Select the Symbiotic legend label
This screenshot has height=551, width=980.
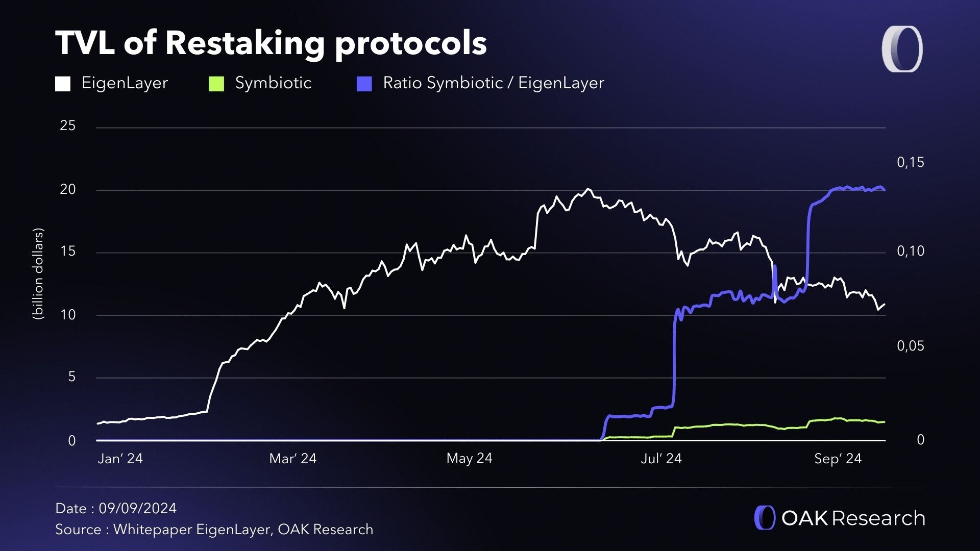pyautogui.click(x=273, y=83)
